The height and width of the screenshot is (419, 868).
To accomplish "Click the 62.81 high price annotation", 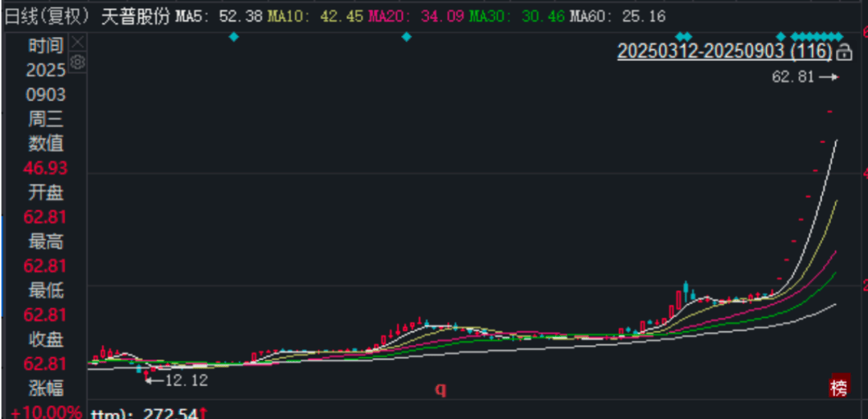I will 793,77.
